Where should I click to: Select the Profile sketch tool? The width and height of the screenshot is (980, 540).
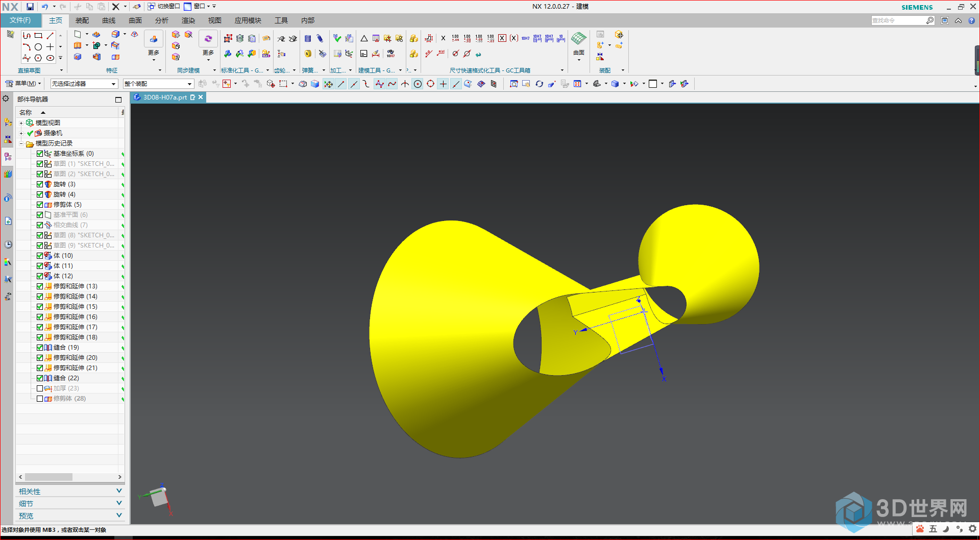point(27,36)
